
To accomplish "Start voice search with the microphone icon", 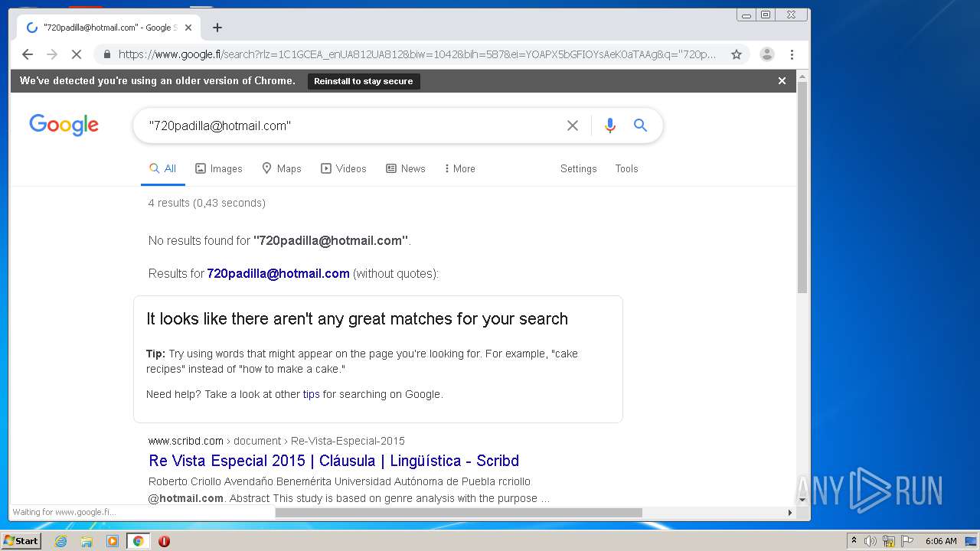I will [609, 126].
